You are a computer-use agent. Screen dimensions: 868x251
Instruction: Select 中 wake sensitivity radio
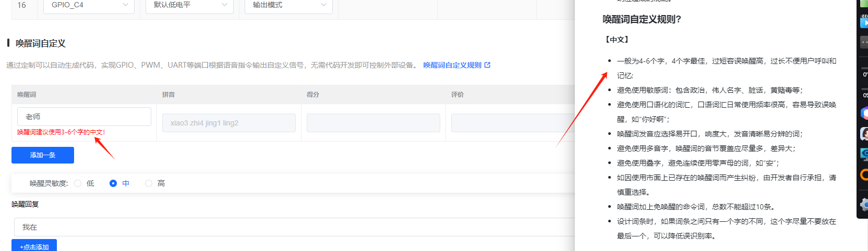coord(113,183)
